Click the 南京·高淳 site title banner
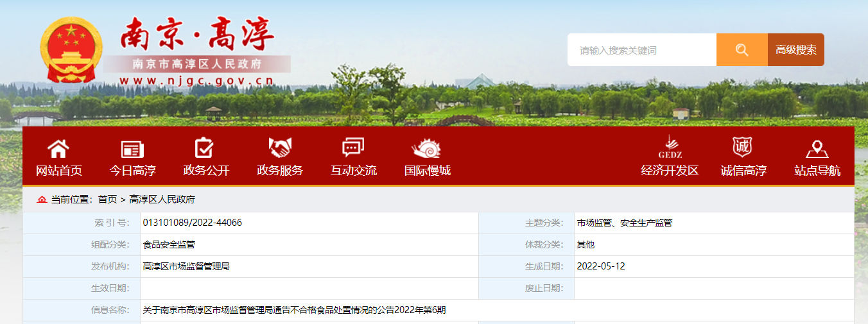 (x=198, y=35)
